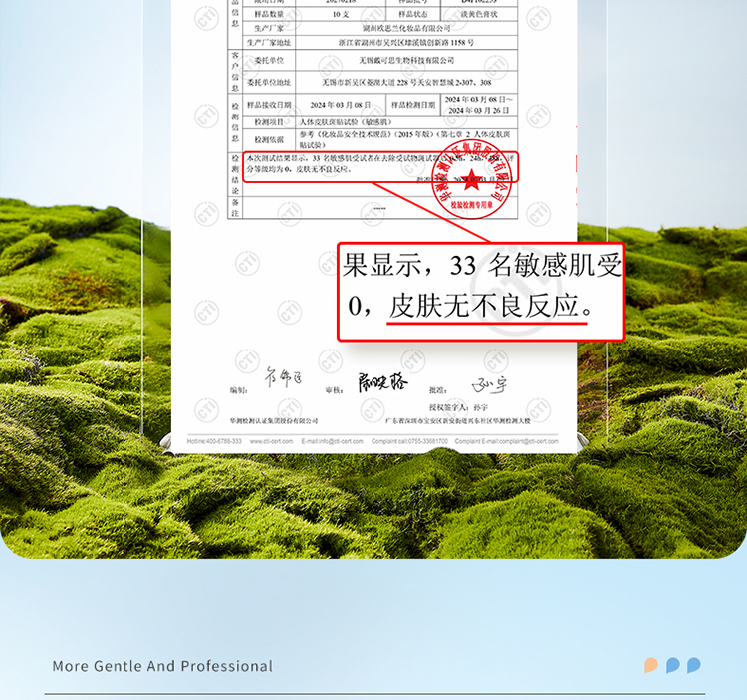Select the '检测项目' label cell
This screenshot has height=700, width=747.
[269, 122]
